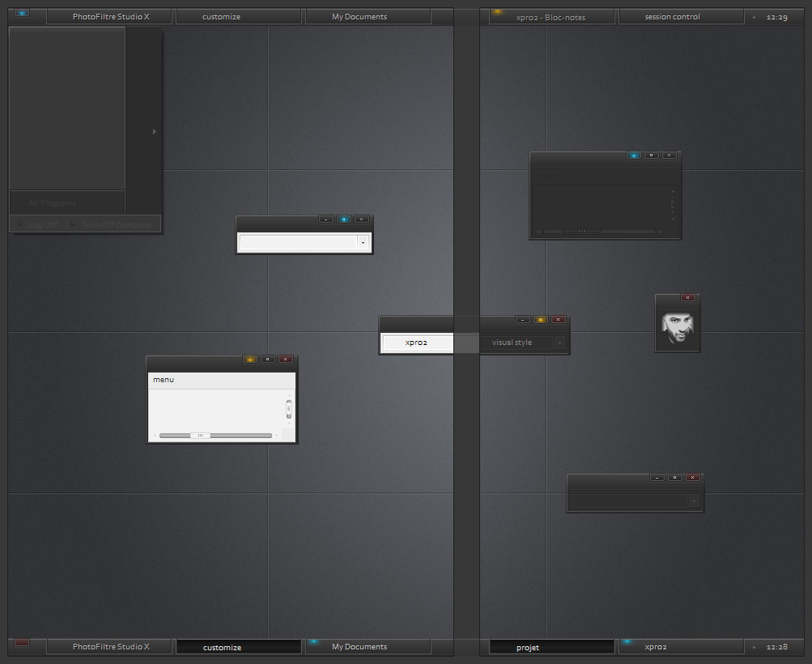This screenshot has width=812, height=664.
Task: Expand the start menu side arrow
Action: coord(155,131)
